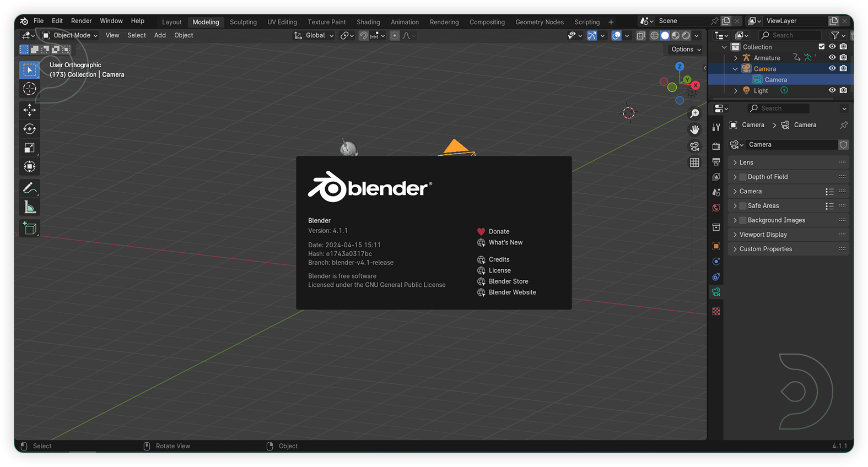This screenshot has width=868, height=467.
Task: Open the File menu
Action: click(39, 21)
